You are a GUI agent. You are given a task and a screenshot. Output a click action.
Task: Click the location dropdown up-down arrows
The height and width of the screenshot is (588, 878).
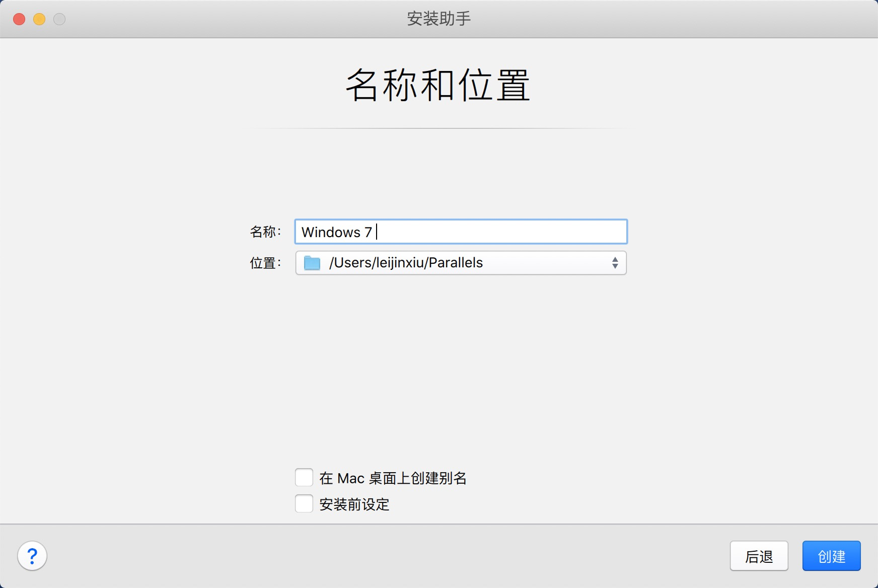tap(615, 263)
